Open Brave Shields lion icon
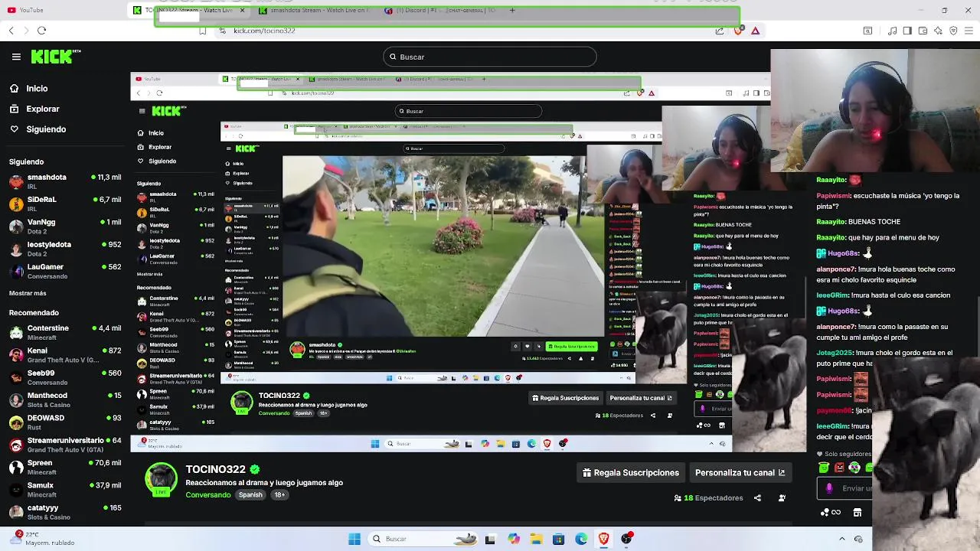The image size is (980, 551). 738,31
